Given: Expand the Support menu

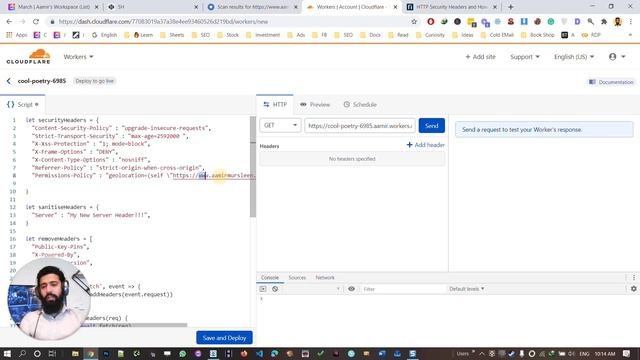Looking at the screenshot, I should coord(525,57).
